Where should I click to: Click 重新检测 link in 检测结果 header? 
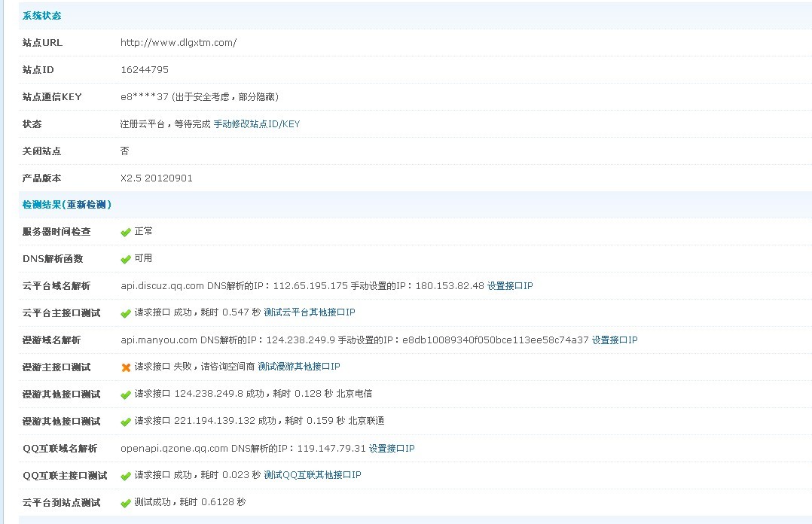(x=87, y=205)
